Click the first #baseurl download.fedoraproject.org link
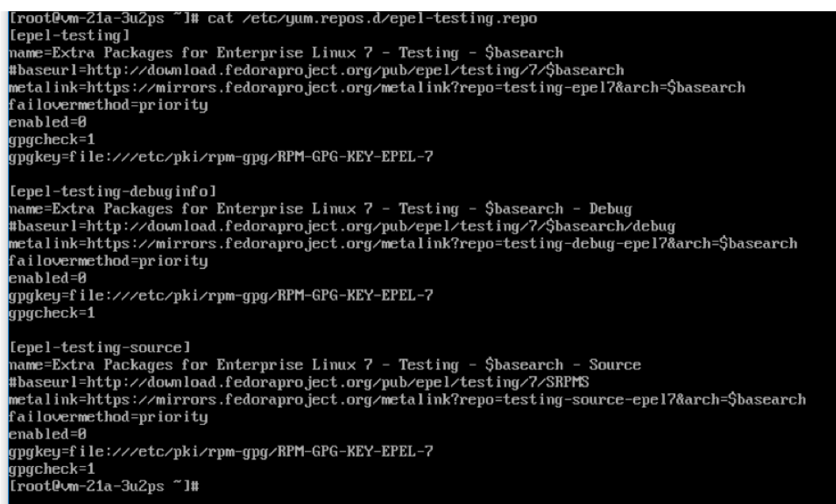The width and height of the screenshot is (836, 504). point(316,70)
